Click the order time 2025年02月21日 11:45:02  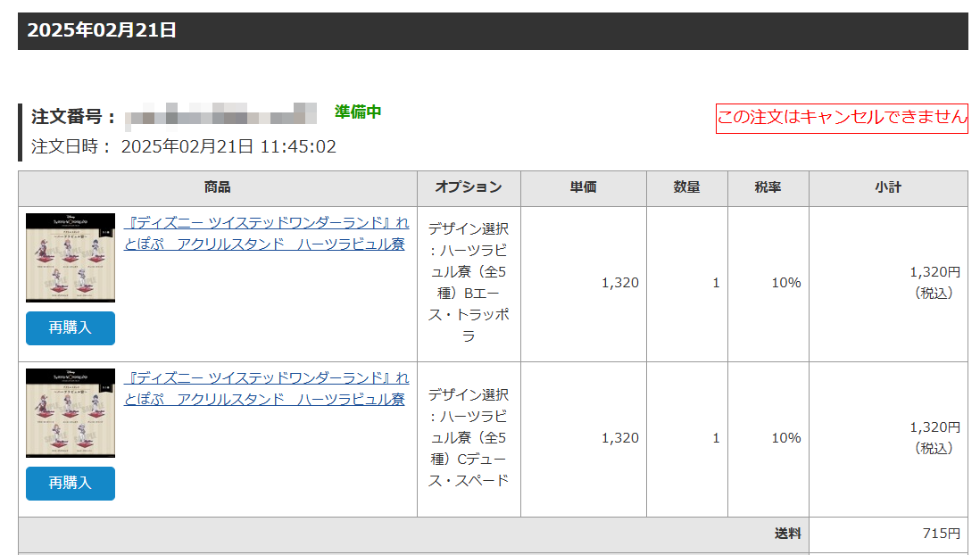pos(228,147)
